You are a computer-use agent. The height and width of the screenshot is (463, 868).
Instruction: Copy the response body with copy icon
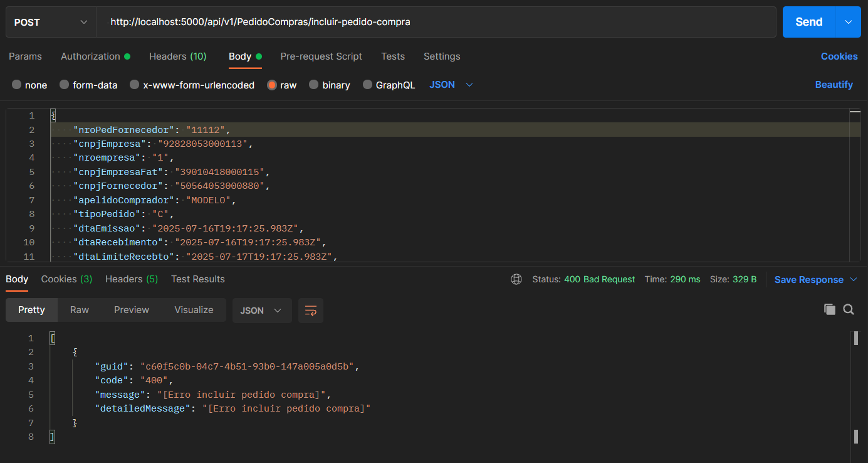point(830,309)
